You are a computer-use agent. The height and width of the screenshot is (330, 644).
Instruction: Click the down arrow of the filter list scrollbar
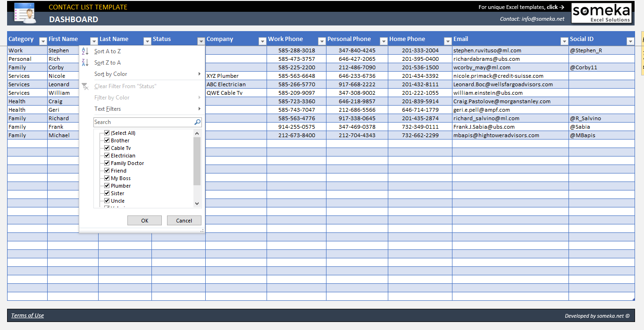point(197,203)
